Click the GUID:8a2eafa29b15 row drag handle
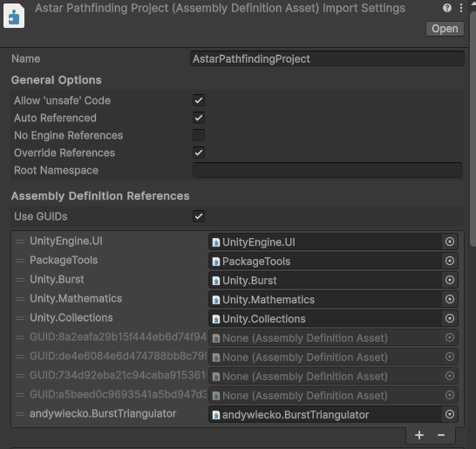Image resolution: width=476 pixels, height=449 pixels. pos(20,337)
